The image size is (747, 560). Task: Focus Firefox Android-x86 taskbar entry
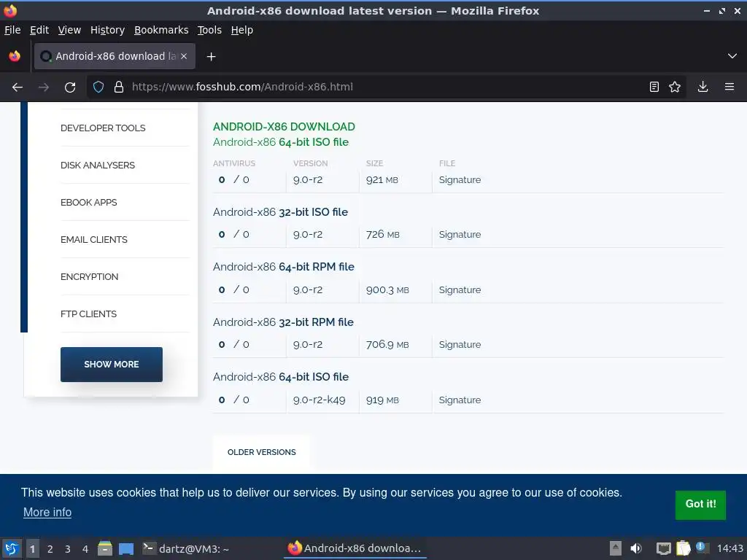pyautogui.click(x=355, y=548)
